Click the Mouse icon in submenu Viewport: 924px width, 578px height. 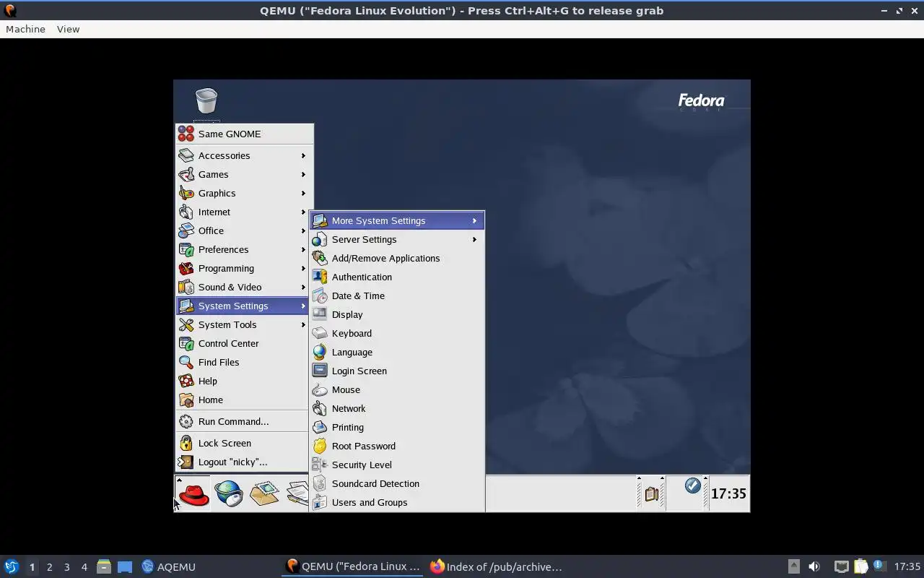pos(320,389)
